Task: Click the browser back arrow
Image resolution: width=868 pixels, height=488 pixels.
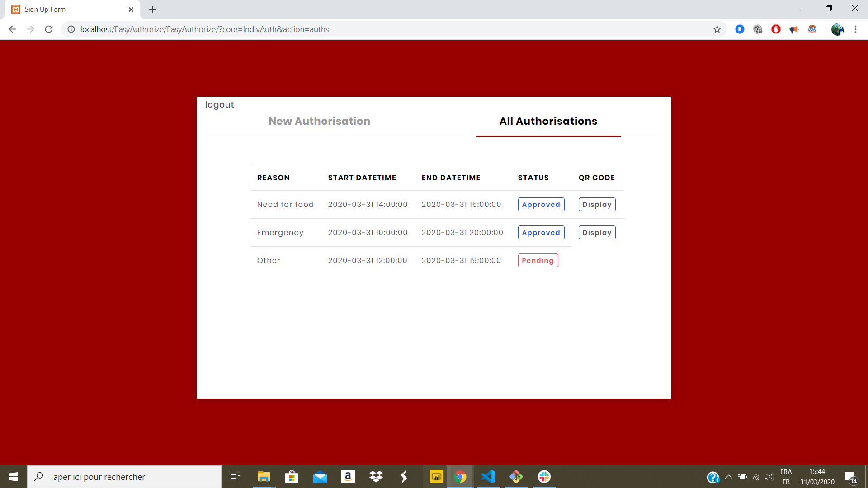Action: (12, 29)
